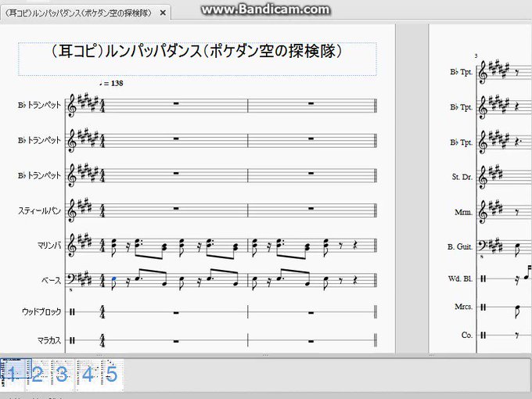Select the ウッドブロック instrument label

(41, 311)
